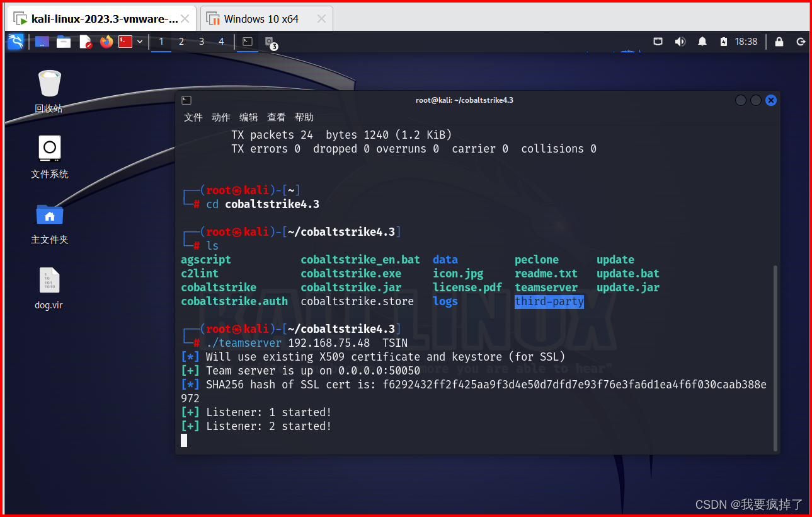
Task: Switch to workspace 2
Action: click(181, 42)
